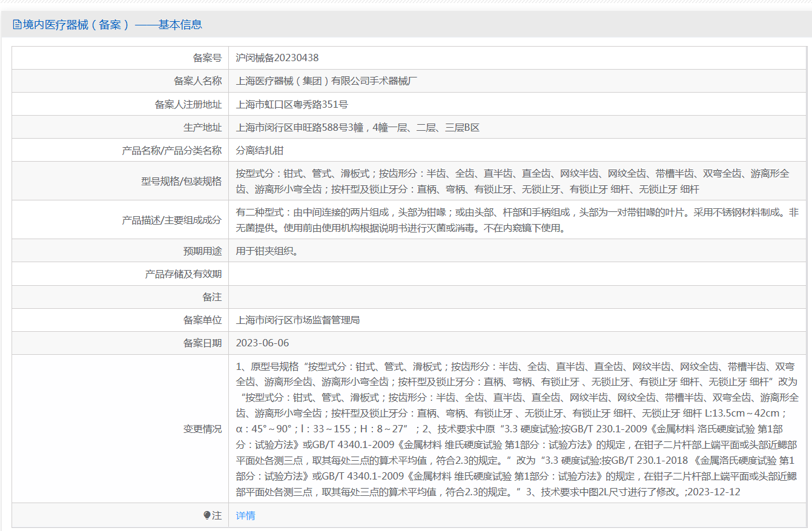Viewport: 812px width, 531px height.
Task: Click the product description starting 有二种型式
Action: click(517, 220)
